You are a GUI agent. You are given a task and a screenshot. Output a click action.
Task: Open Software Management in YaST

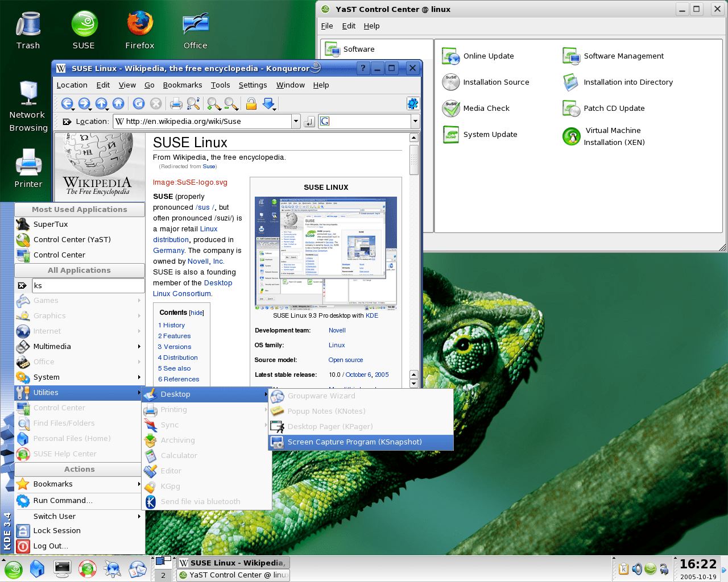623,56
